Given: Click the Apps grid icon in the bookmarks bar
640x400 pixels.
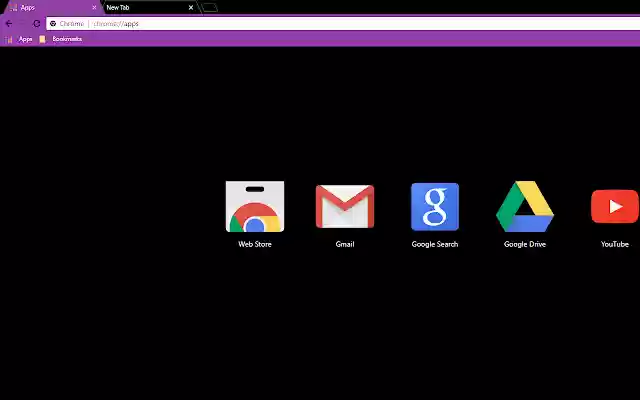Looking at the screenshot, I should [9, 40].
